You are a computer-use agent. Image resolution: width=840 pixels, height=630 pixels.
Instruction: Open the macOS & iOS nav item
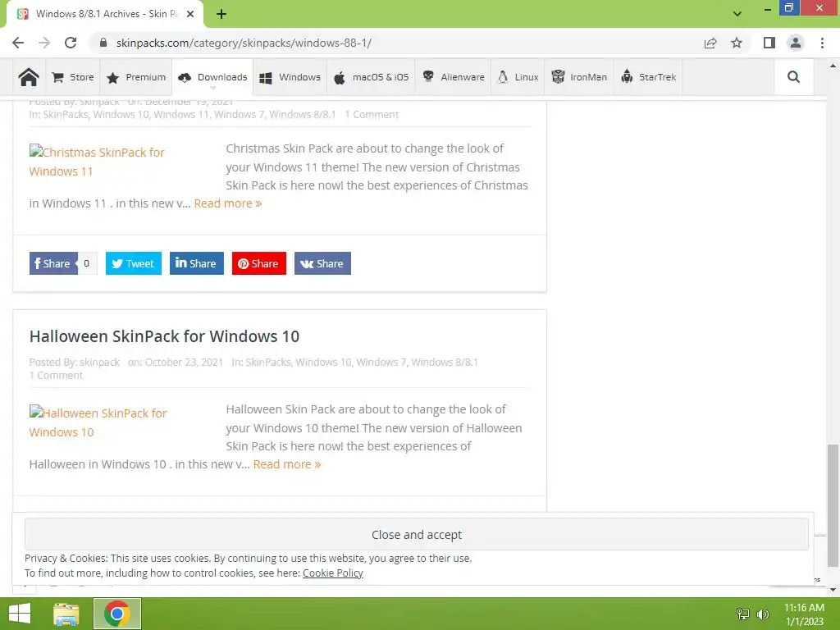click(372, 77)
